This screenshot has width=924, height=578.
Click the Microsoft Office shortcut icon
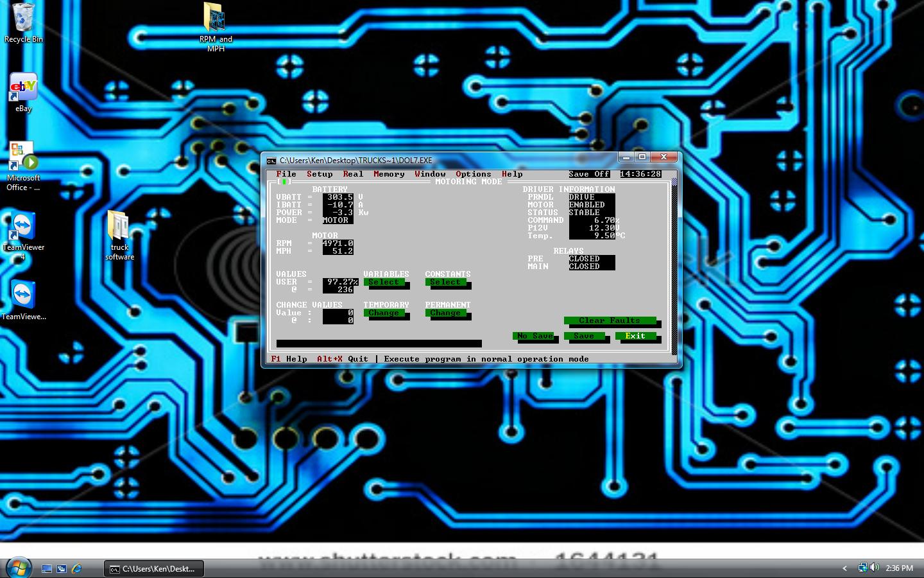click(23, 157)
